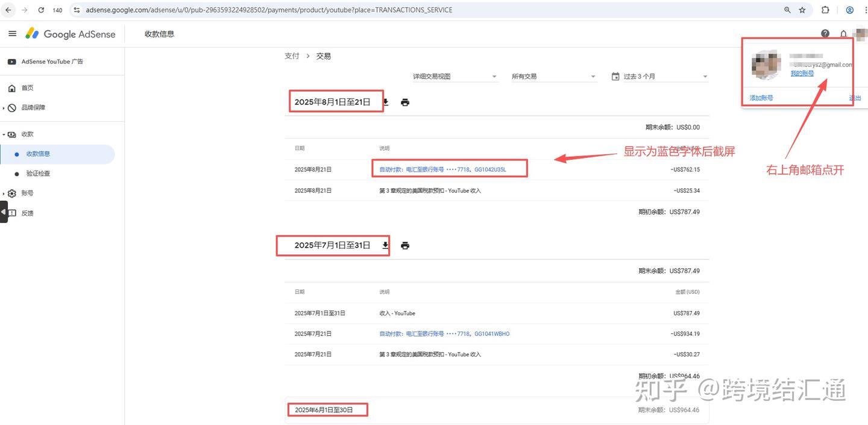Open the browser extensions puzzle icon
The image size is (868, 425).
pyautogui.click(x=826, y=10)
